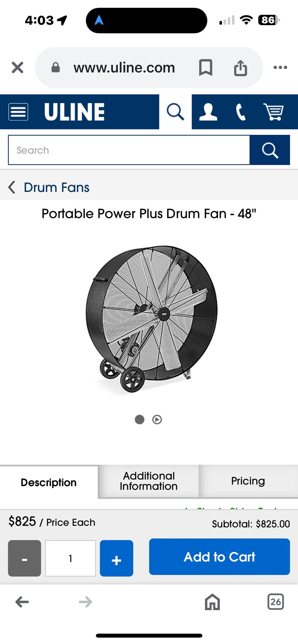Image resolution: width=298 pixels, height=644 pixels.
Task: Submit search with the blue search button
Action: point(270,150)
